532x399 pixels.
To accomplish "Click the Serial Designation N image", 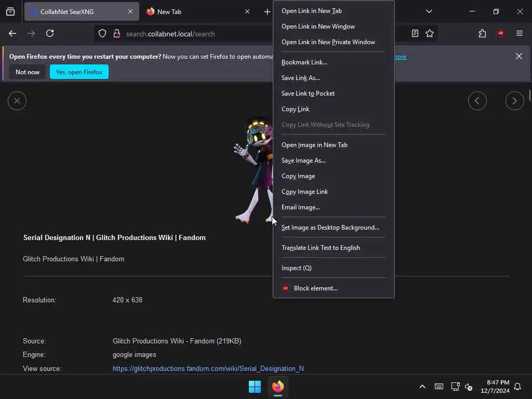I will pyautogui.click(x=254, y=170).
